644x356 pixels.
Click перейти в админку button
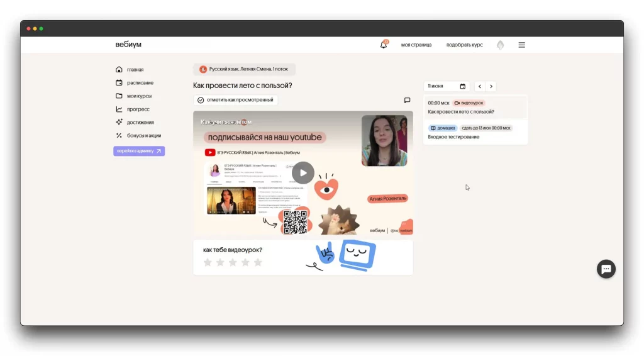tap(139, 151)
